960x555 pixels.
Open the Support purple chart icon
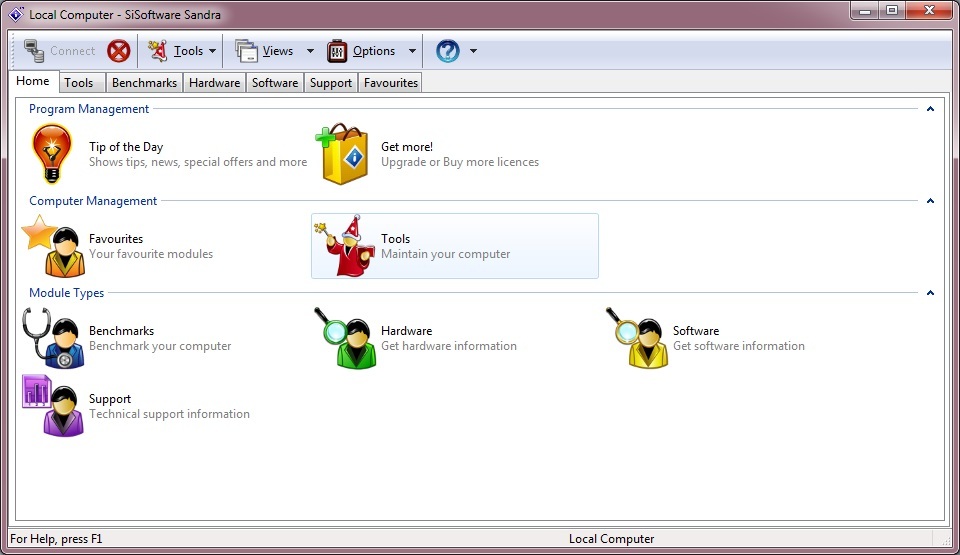[x=53, y=406]
